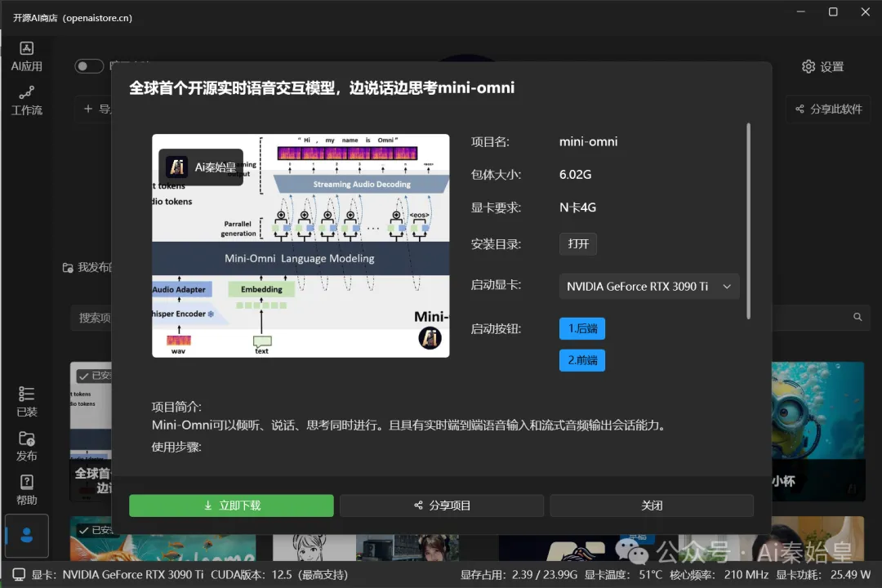This screenshot has width=882, height=588.
Task: Click the 显卡温度 51°C status
Action: coord(623,574)
